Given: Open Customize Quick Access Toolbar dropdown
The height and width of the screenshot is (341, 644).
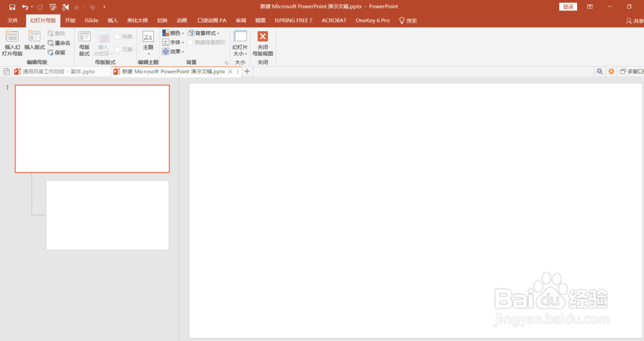Looking at the screenshot, I should pyautogui.click(x=104, y=7).
